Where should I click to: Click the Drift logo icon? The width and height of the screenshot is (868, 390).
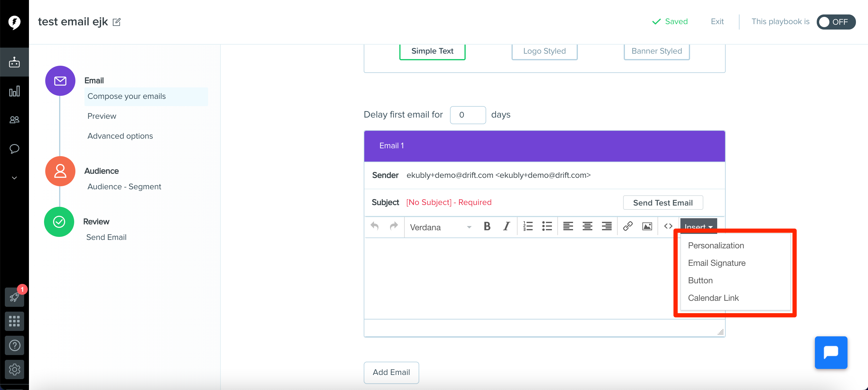14,22
